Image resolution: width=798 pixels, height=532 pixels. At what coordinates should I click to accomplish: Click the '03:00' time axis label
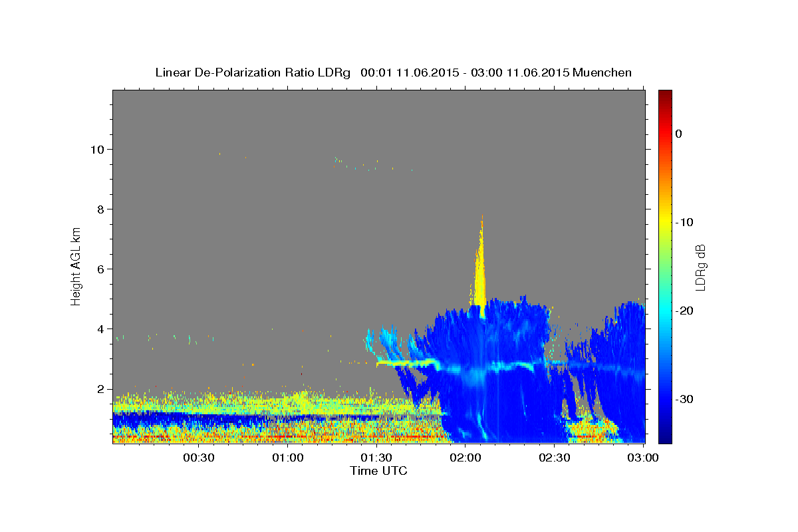pos(643,458)
